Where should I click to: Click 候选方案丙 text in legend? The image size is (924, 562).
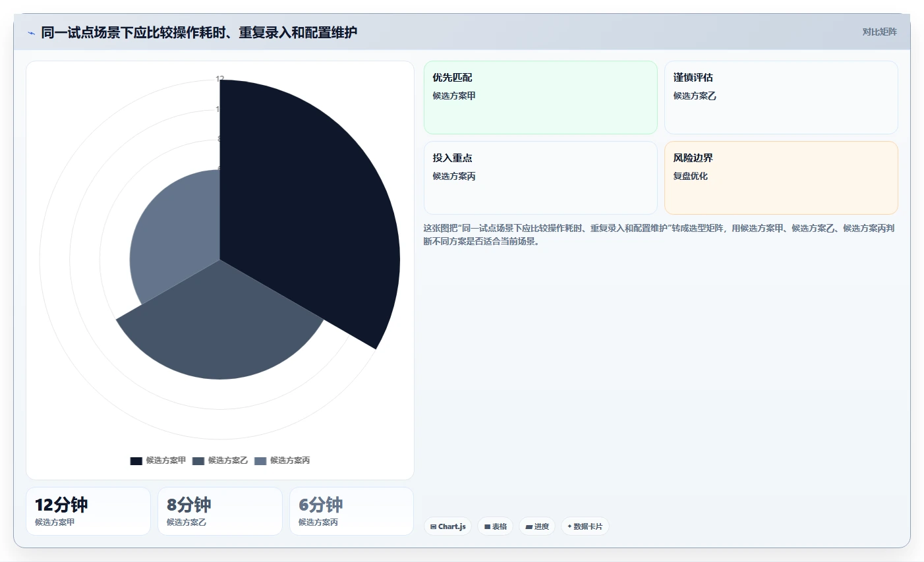(x=290, y=461)
